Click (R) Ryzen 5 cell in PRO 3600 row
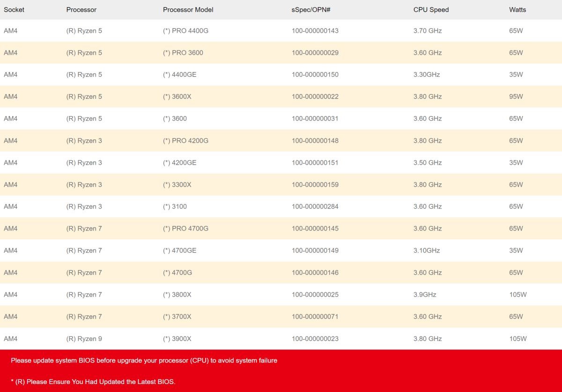 pos(84,53)
